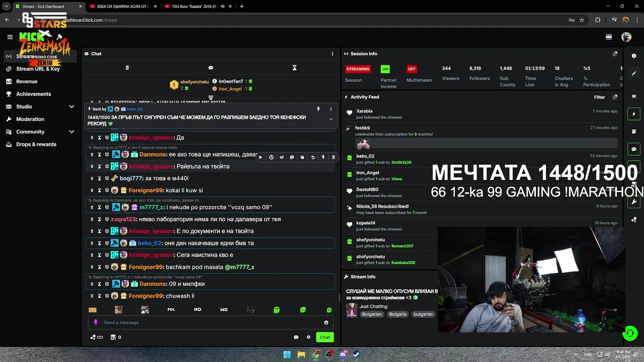Click the STREAMING session status badge
Screen dimensions: 644x362
click(x=358, y=69)
